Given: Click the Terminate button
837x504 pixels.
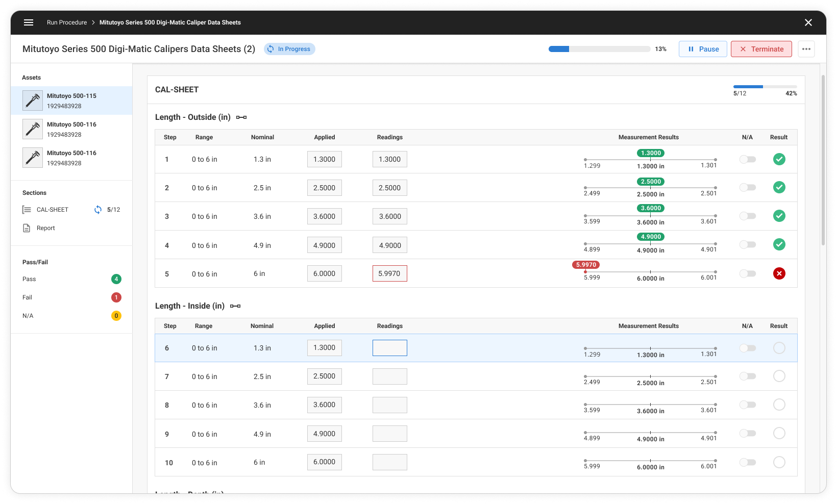Looking at the screenshot, I should 761,49.
